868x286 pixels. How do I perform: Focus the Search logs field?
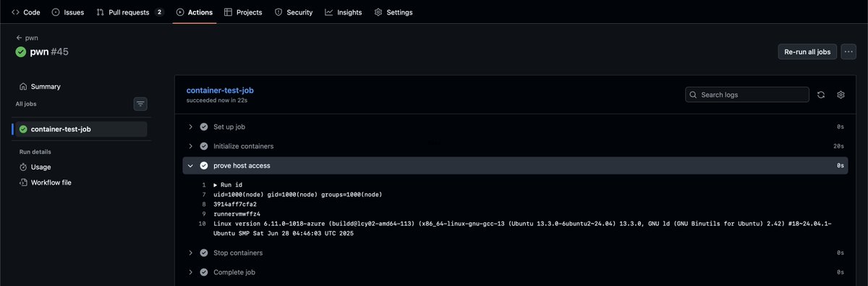click(747, 95)
